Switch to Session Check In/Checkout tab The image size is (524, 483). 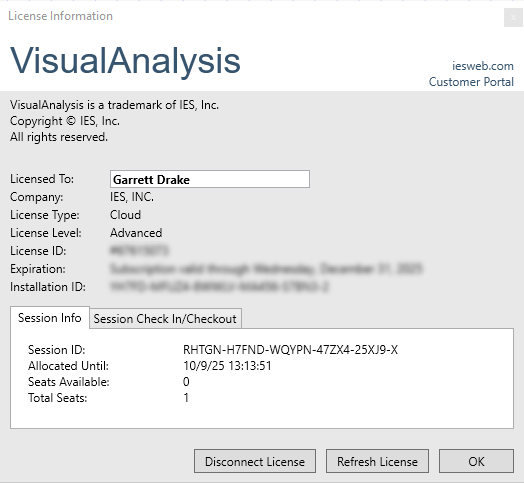tap(165, 319)
